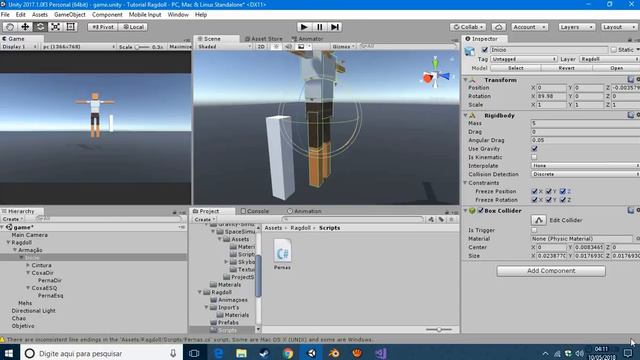The width and height of the screenshot is (640, 360).
Task: Open the Component menu
Action: tap(107, 15)
